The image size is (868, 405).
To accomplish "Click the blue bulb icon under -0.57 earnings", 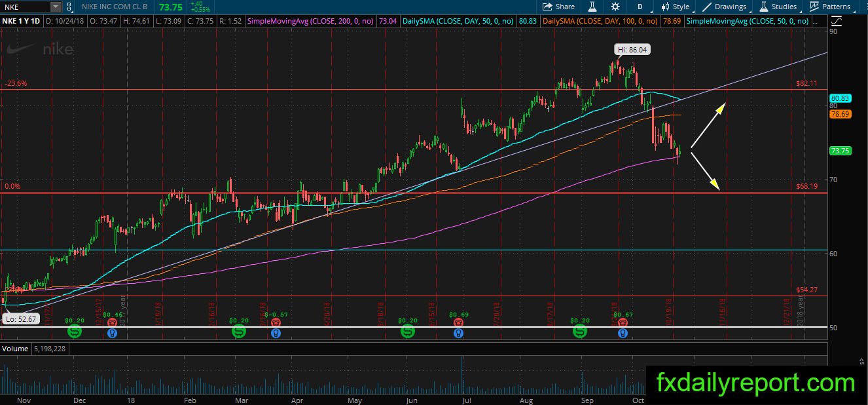I will point(275,333).
